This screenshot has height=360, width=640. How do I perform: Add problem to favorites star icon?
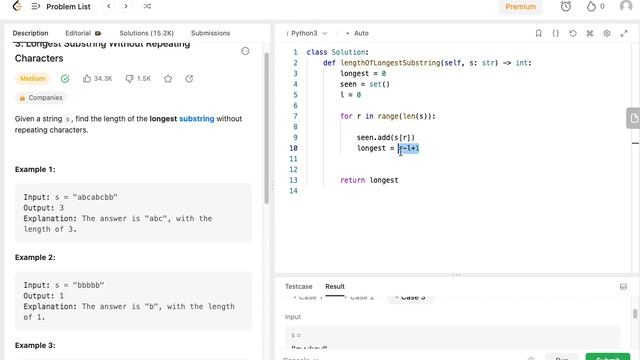[x=168, y=78]
